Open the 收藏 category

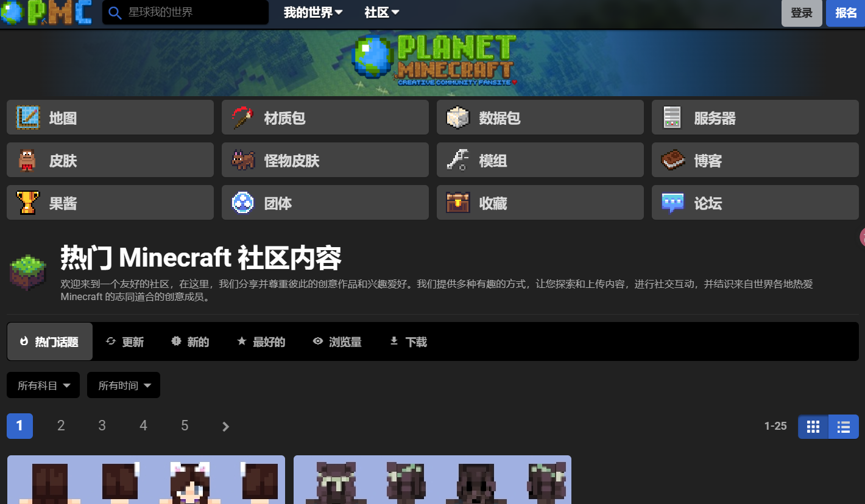point(540,203)
